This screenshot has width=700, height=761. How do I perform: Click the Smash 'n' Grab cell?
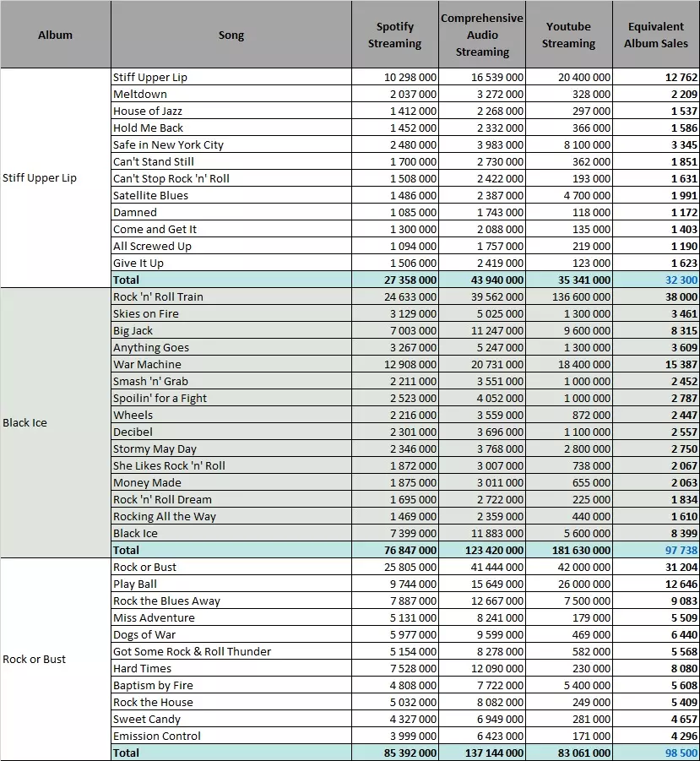(x=231, y=381)
